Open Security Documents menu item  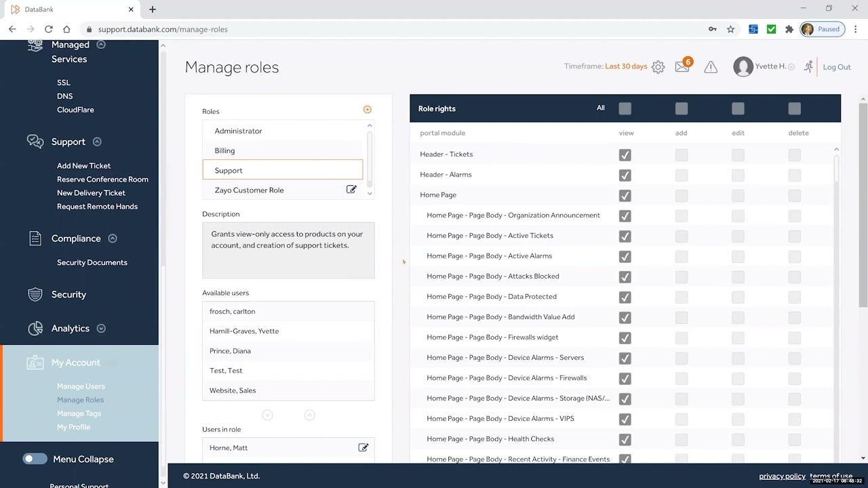pyautogui.click(x=92, y=262)
